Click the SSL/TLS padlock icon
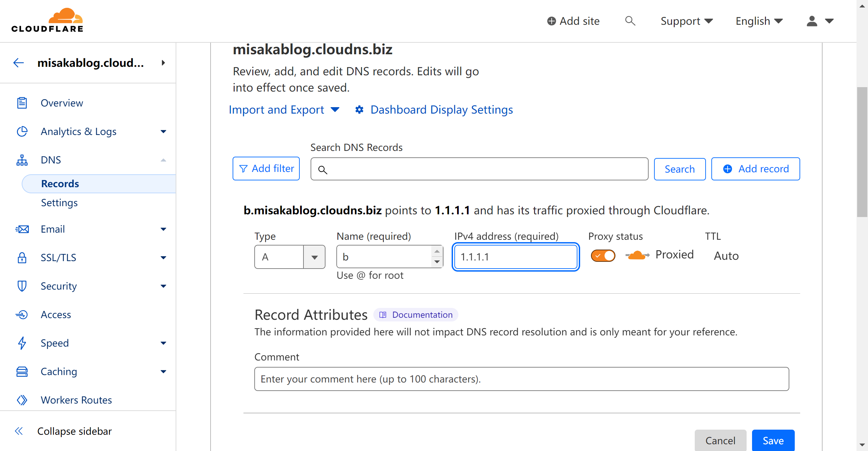This screenshot has width=868, height=451. tap(22, 257)
